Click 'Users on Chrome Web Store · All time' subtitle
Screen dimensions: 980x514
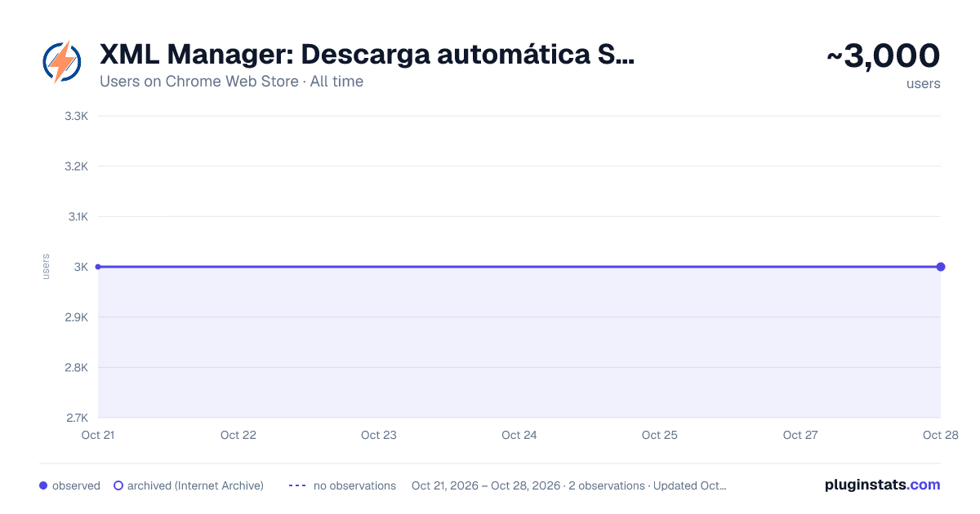point(231,82)
